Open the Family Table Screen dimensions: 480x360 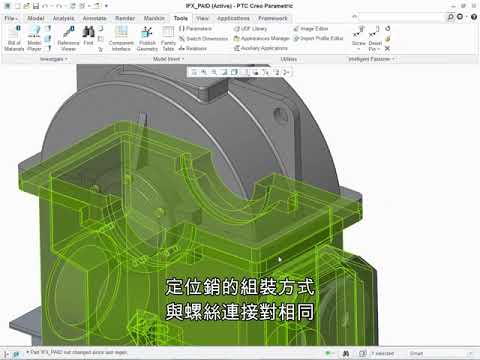[x=168, y=38]
